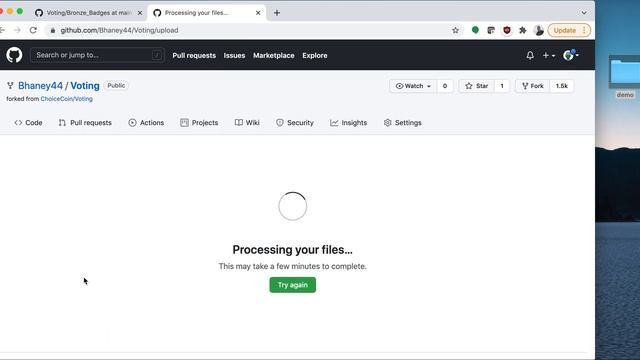Click the GitHub Octocat home logo

click(x=14, y=55)
